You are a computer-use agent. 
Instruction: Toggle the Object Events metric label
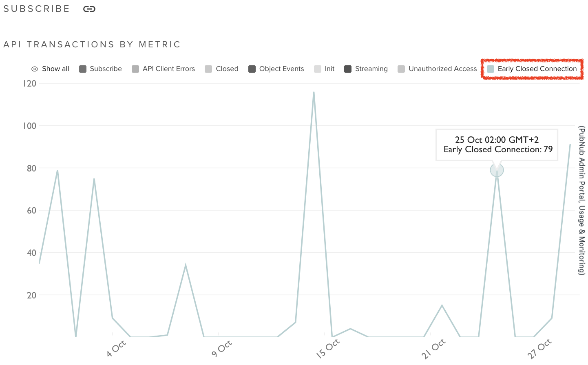281,69
